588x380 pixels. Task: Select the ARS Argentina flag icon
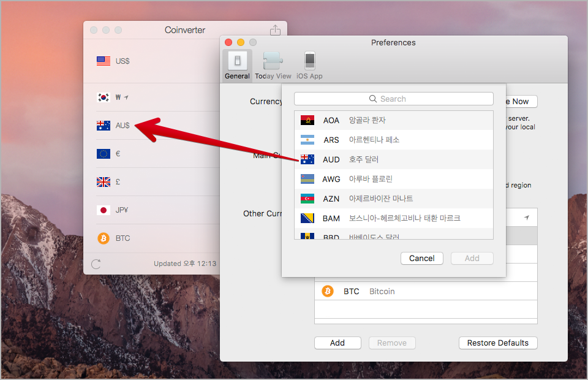click(x=307, y=140)
